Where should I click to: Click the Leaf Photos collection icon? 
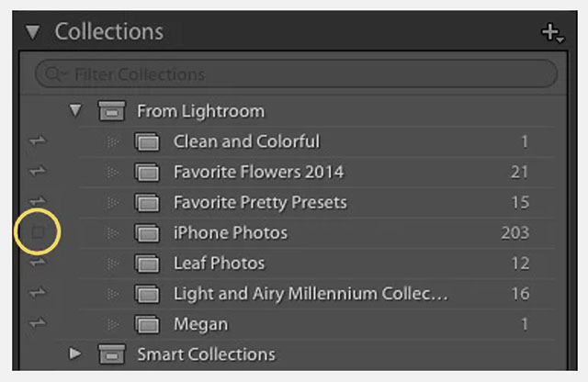(x=147, y=264)
